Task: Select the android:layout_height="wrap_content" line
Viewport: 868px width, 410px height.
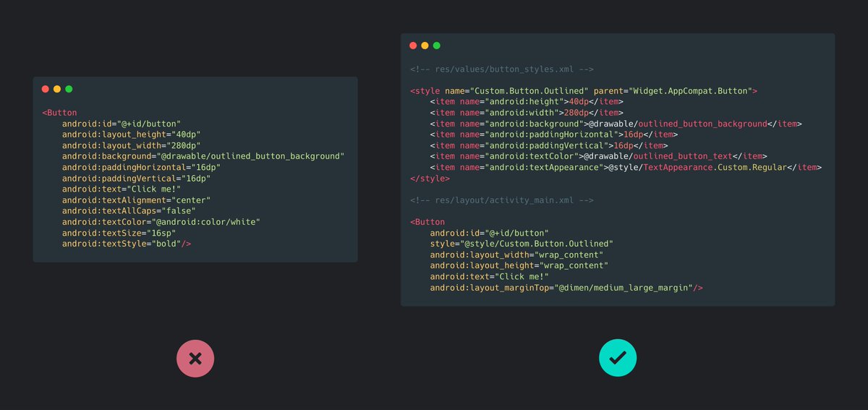Action: tap(519, 265)
